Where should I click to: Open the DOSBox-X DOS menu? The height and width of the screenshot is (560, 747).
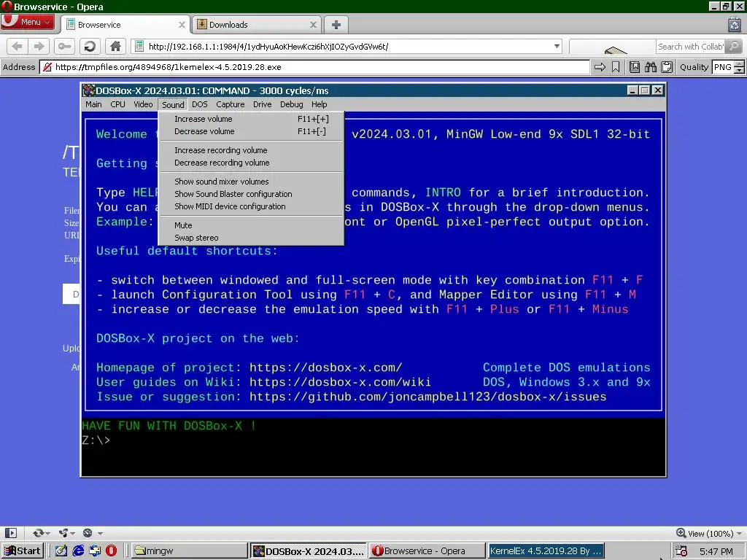(x=200, y=104)
